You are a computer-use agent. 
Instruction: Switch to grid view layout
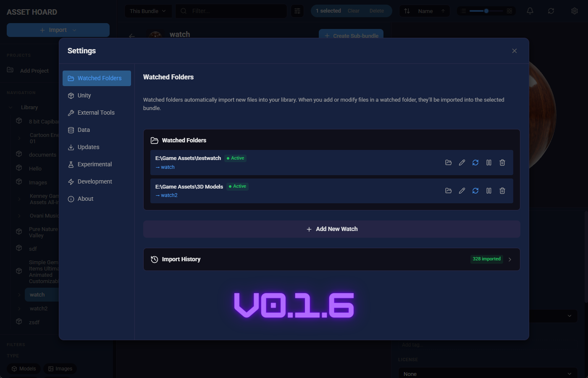(509, 11)
